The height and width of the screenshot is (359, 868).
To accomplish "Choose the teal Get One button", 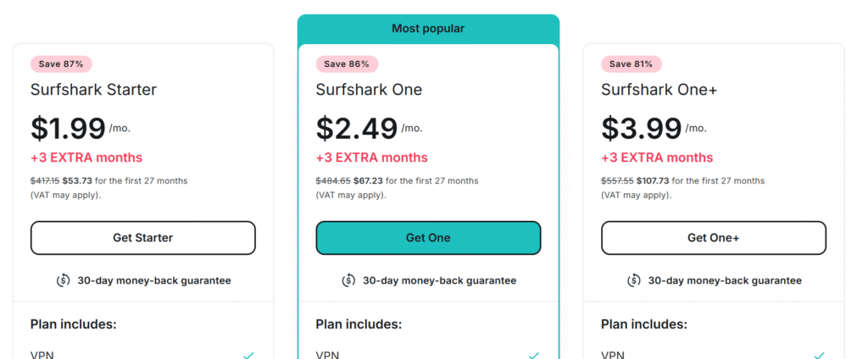I will 428,238.
